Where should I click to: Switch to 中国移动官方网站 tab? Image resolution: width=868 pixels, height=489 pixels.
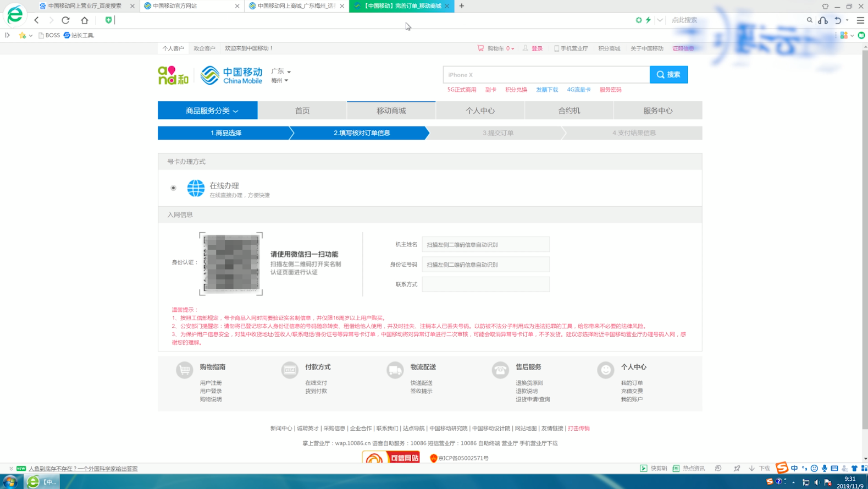191,6
